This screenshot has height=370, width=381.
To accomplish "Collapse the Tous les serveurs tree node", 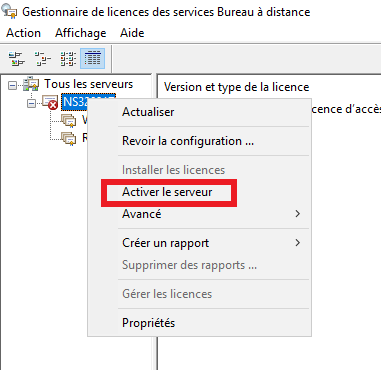I will click(12, 85).
